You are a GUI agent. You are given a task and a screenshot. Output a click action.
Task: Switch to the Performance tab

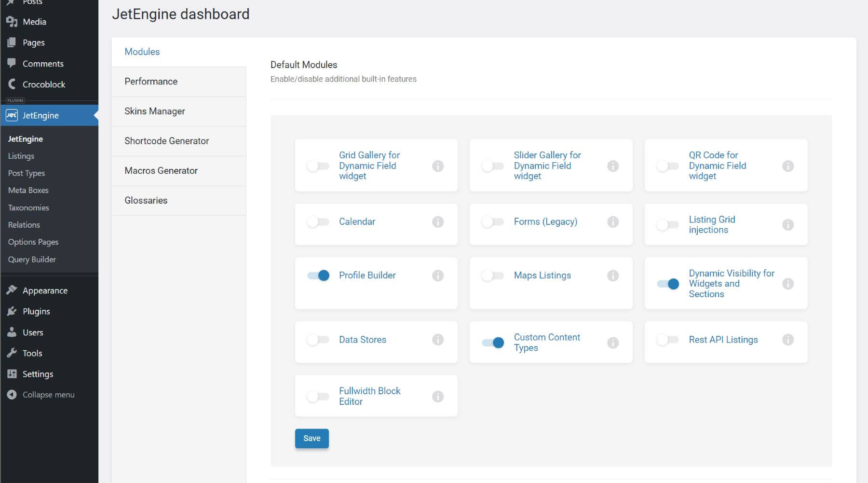[x=151, y=81]
